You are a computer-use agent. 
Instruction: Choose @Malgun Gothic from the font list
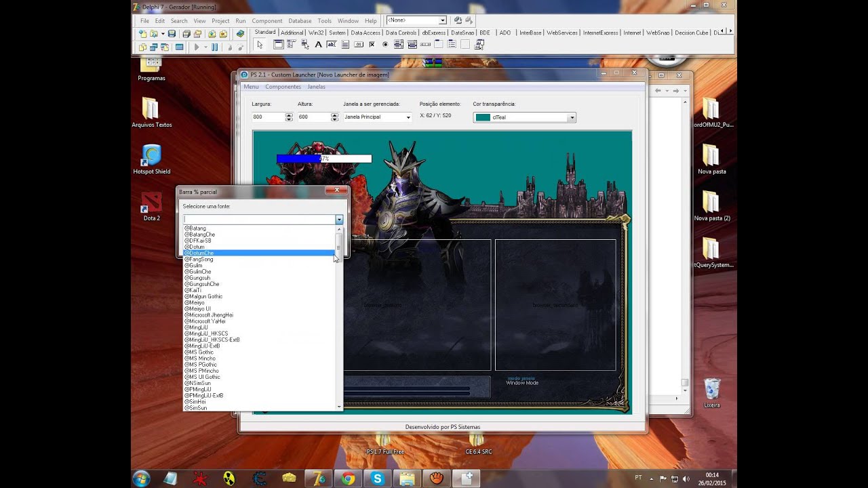pyautogui.click(x=260, y=296)
